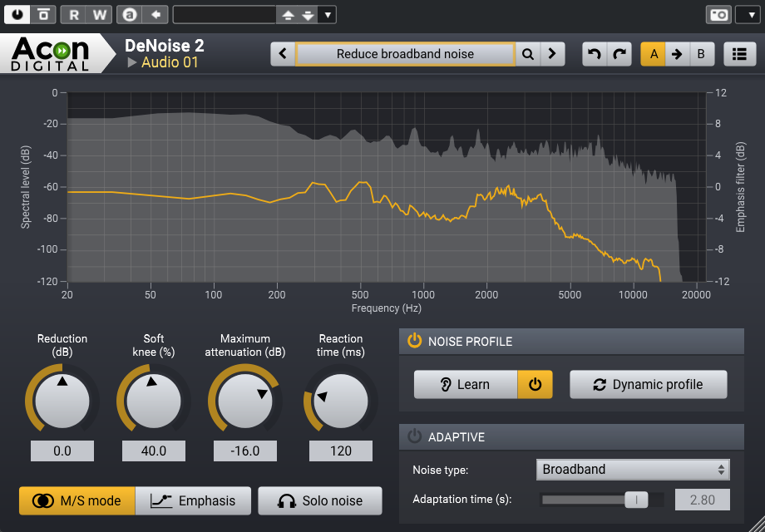Go to the previous preset with the left chevron

pos(283,54)
